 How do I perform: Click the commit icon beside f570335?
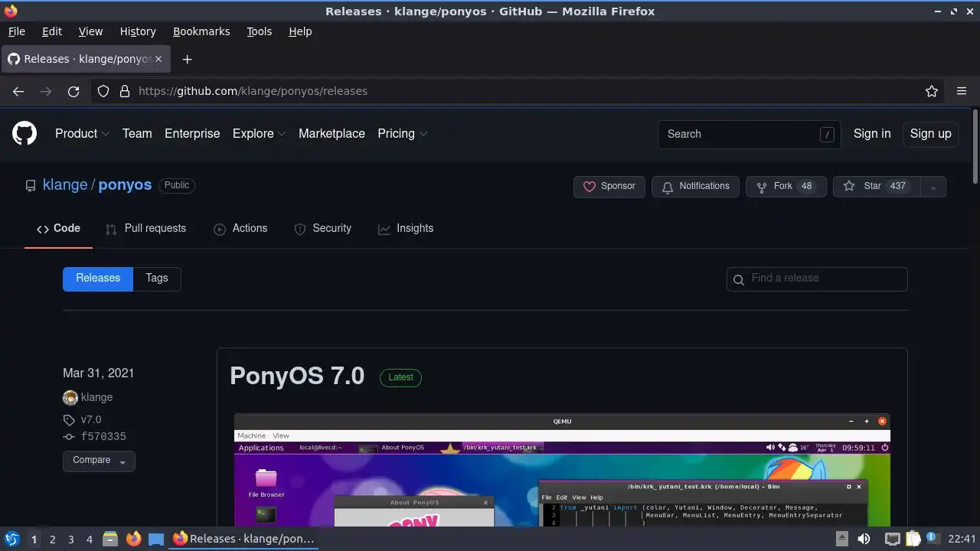pyautogui.click(x=69, y=437)
